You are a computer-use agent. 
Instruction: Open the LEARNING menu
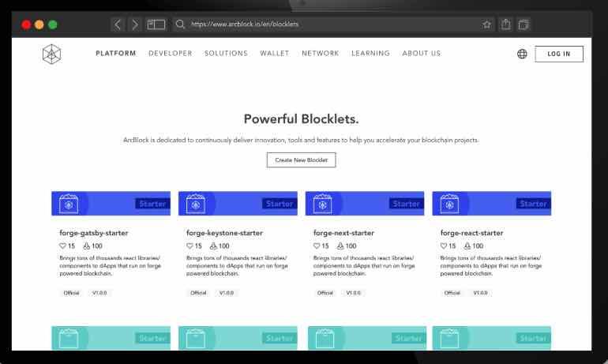[x=370, y=54]
